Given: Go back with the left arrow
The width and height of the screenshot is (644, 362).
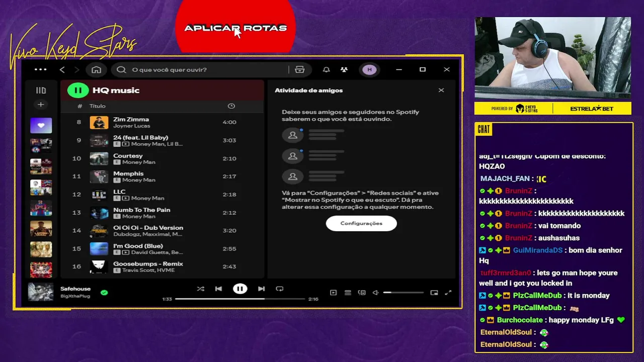Looking at the screenshot, I should pos(62,70).
